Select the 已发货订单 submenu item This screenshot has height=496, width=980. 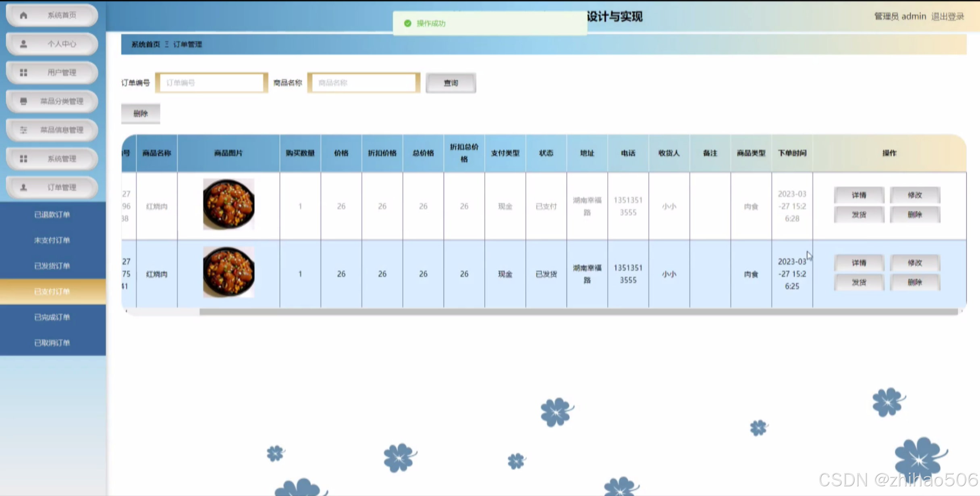(x=52, y=266)
